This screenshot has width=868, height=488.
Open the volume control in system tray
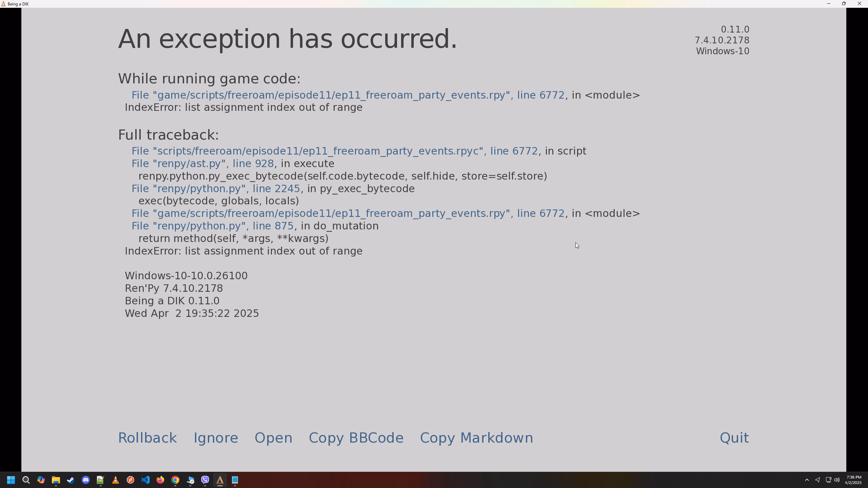(837, 480)
